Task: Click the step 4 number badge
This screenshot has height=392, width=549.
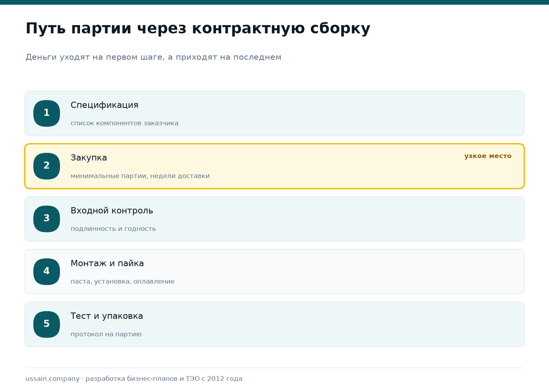Action: tap(47, 272)
